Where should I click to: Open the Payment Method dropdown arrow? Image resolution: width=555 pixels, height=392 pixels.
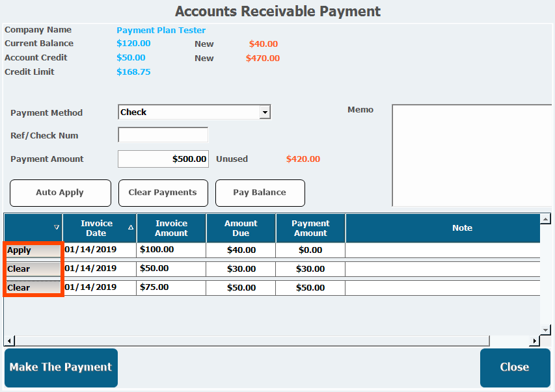point(265,112)
